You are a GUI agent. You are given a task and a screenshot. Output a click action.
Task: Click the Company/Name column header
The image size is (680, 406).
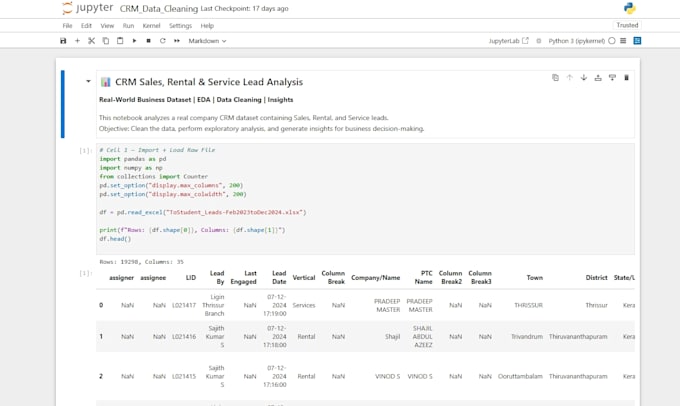[x=376, y=278]
